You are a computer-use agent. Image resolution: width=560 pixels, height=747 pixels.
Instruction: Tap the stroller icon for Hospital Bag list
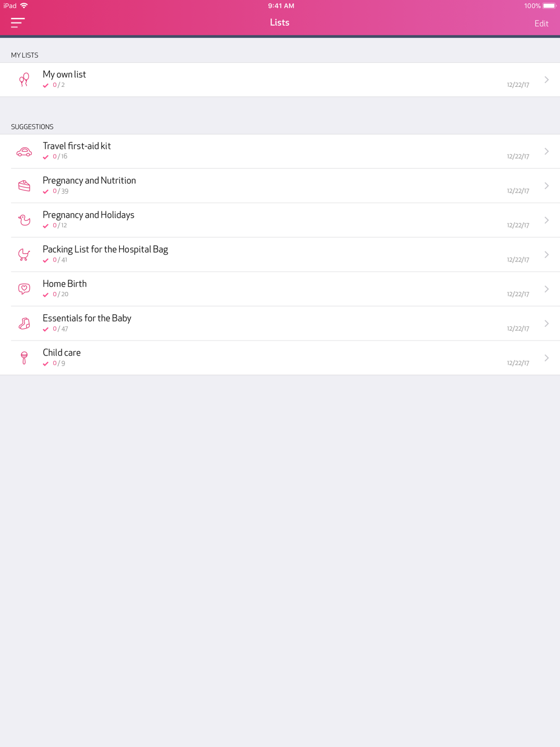(24, 255)
